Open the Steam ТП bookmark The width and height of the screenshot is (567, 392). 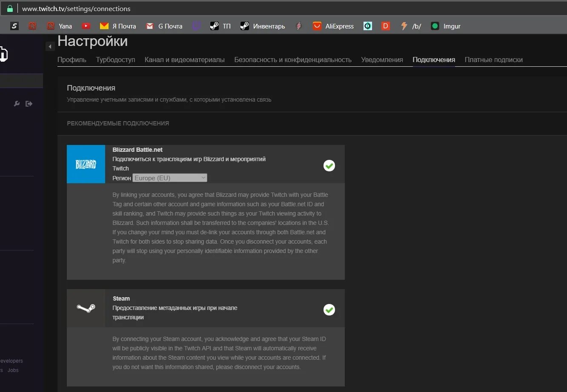click(220, 26)
